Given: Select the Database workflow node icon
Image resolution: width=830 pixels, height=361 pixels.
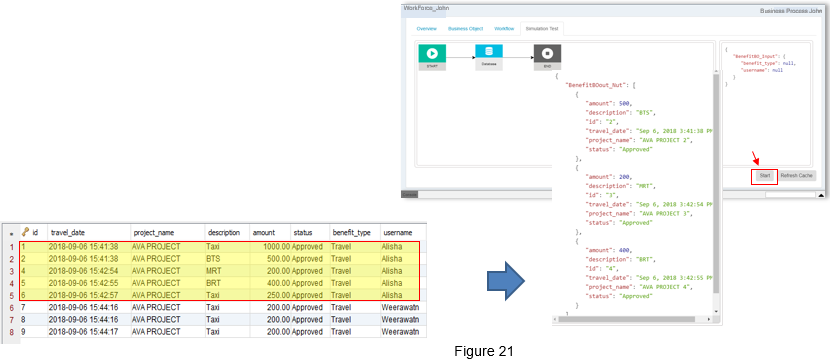Looking at the screenshot, I should (489, 51).
